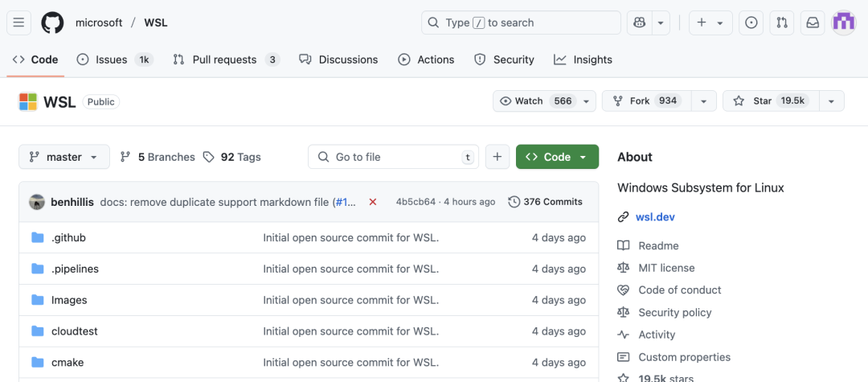
Task: Expand the Star lists dropdown arrow
Action: pos(831,101)
